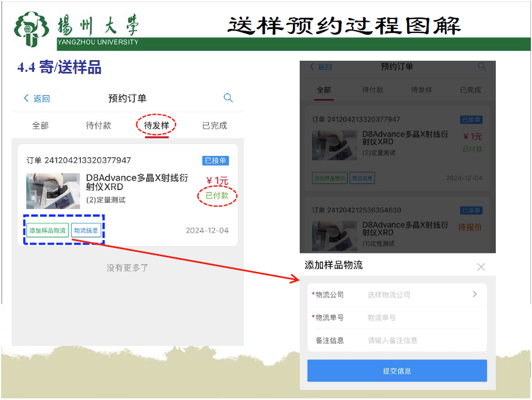Click the XRD instrument thumbnail in left order

coord(53,191)
